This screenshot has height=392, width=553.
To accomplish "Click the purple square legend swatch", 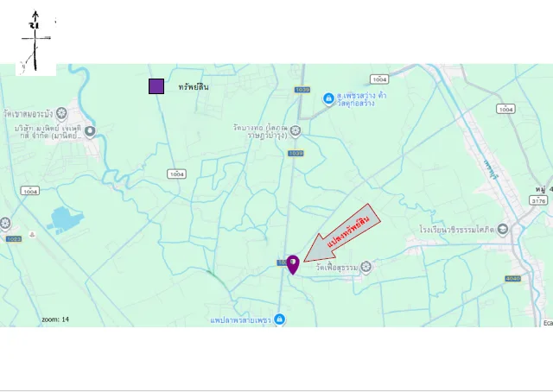I will click(156, 86).
